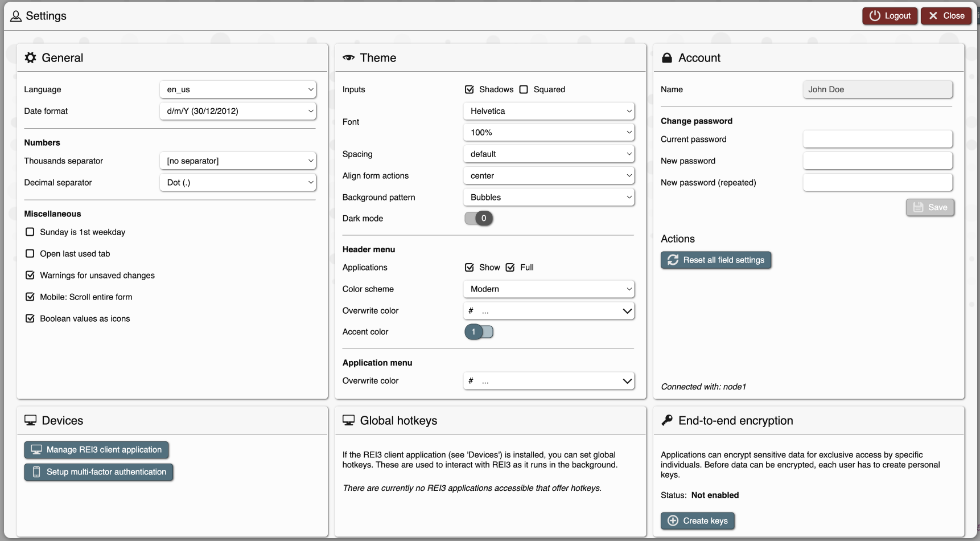980x541 pixels.
Task: Click Setup multi-factor authentication button
Action: pos(98,472)
